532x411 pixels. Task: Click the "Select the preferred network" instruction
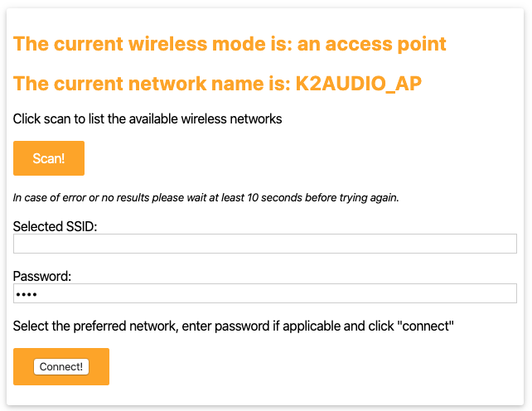(94, 326)
